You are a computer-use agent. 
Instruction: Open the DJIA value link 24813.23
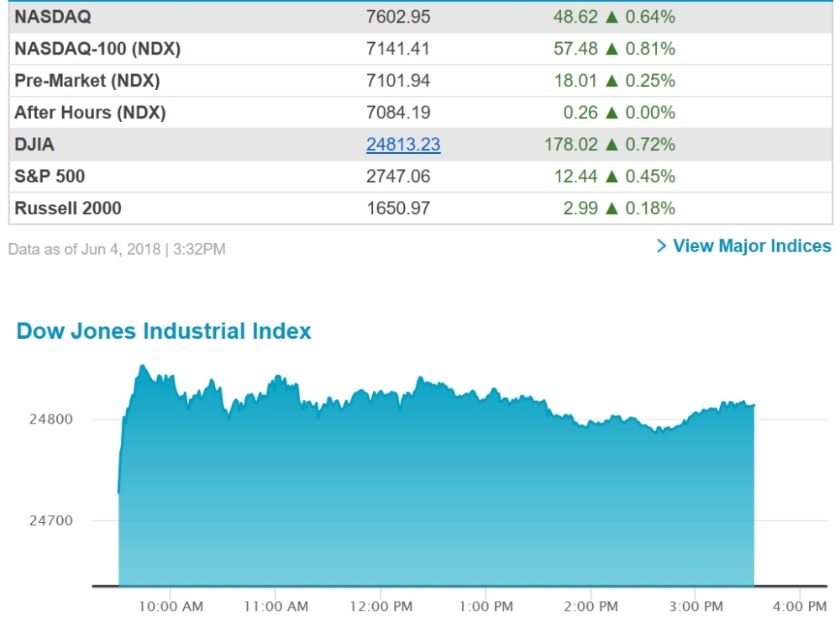[403, 145]
